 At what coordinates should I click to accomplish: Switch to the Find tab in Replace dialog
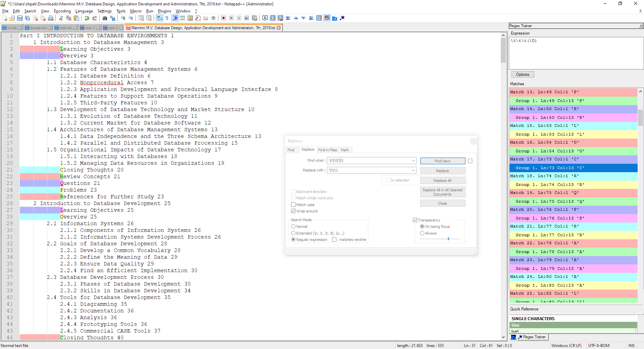pyautogui.click(x=291, y=150)
